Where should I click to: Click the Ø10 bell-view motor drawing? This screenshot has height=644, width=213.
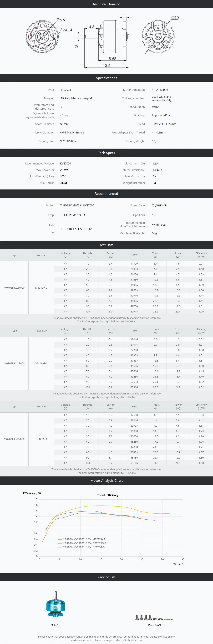pyautogui.click(x=158, y=37)
